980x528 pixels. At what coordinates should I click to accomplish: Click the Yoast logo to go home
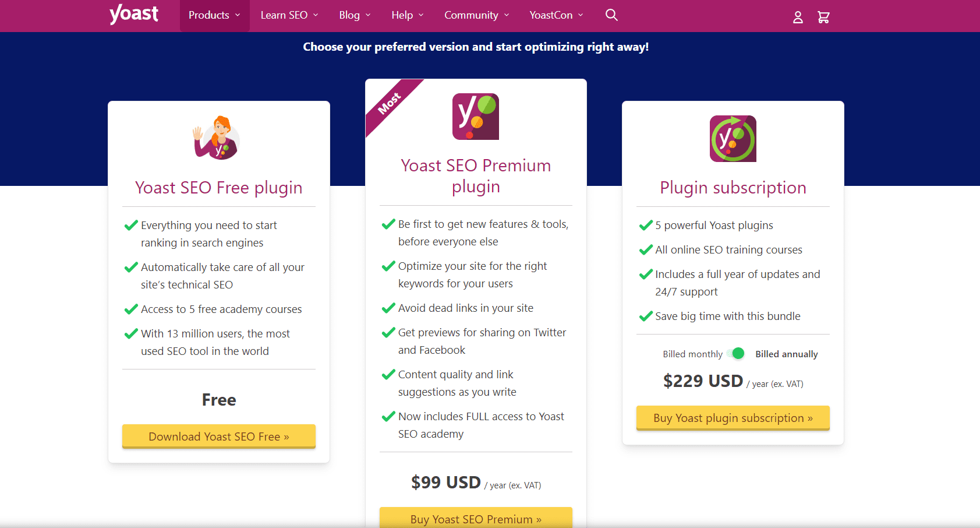tap(133, 14)
